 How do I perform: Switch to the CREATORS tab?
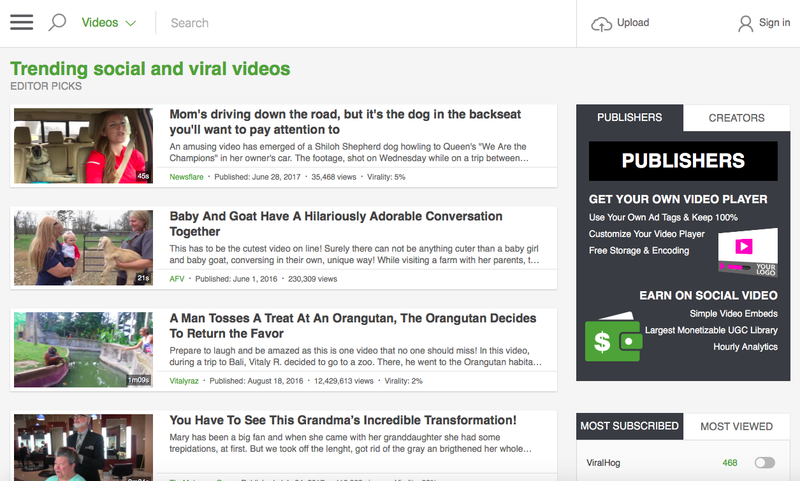[736, 118]
